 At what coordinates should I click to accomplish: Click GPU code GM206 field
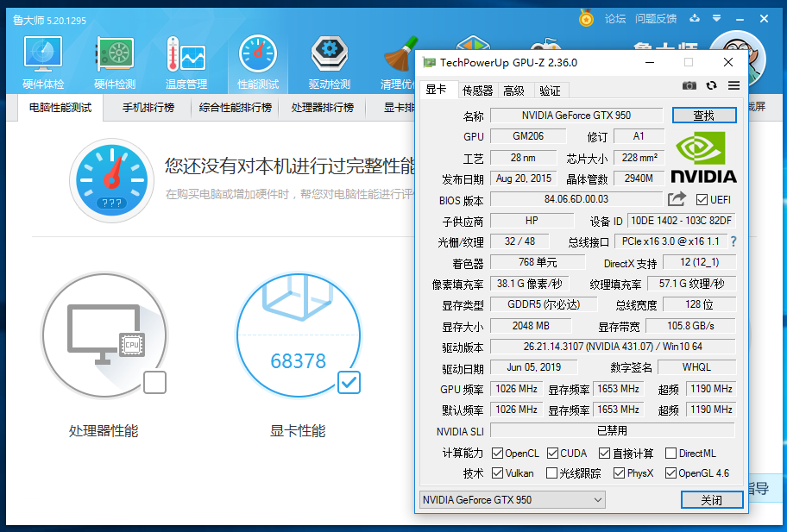[528, 136]
